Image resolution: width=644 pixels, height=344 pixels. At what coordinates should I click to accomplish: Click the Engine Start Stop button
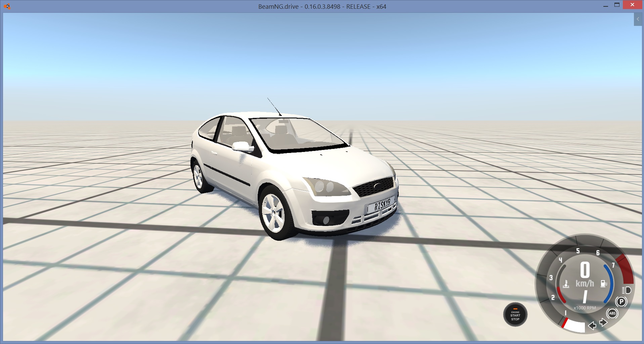coord(515,315)
